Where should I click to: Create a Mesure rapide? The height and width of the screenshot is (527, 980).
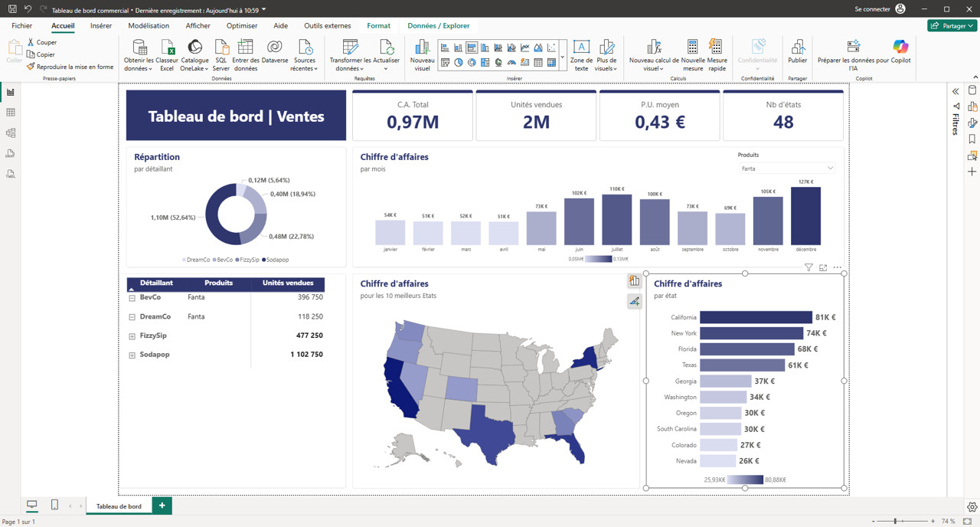coord(717,54)
